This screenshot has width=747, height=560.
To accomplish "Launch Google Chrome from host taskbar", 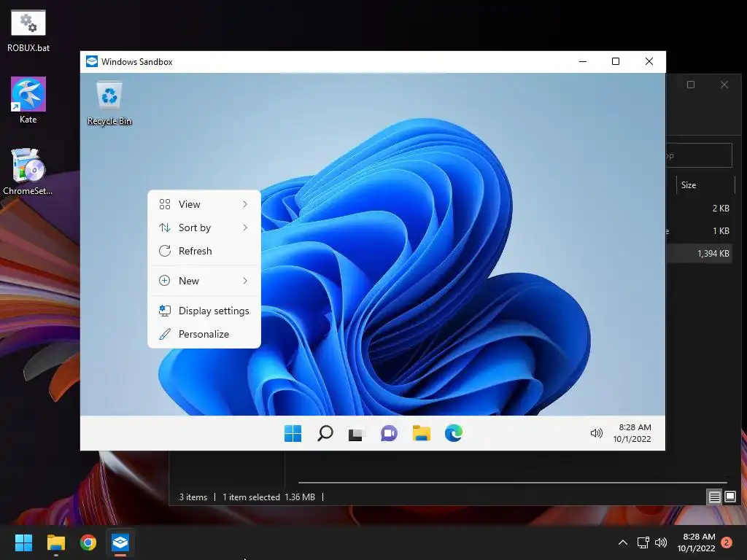I will (88, 542).
